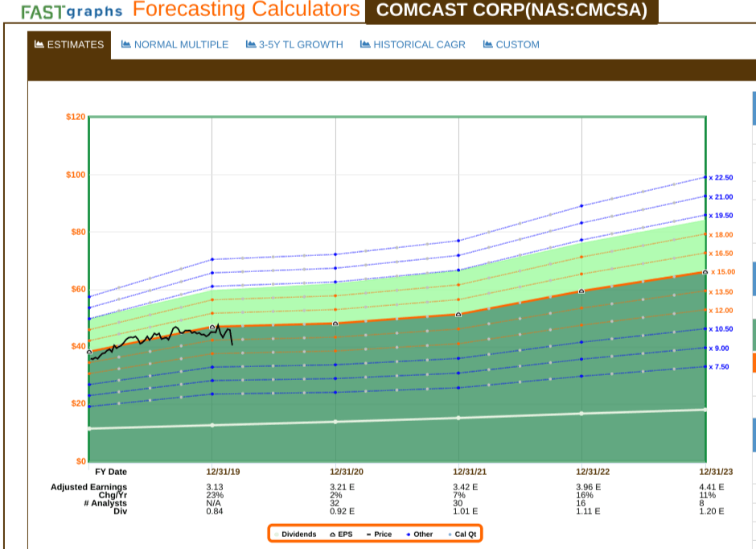756x549 pixels.
Task: Click the x 12.00 multiple line label
Action: pos(721,311)
